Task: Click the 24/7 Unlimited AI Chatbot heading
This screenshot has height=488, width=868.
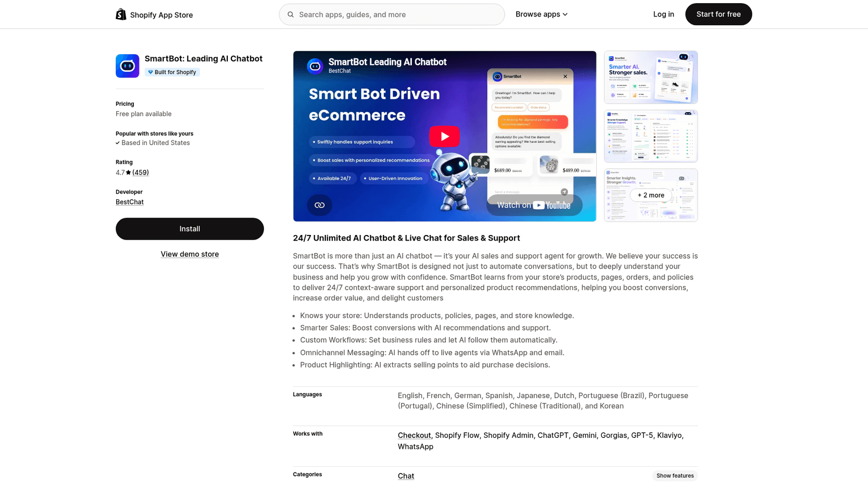Action: tap(406, 238)
